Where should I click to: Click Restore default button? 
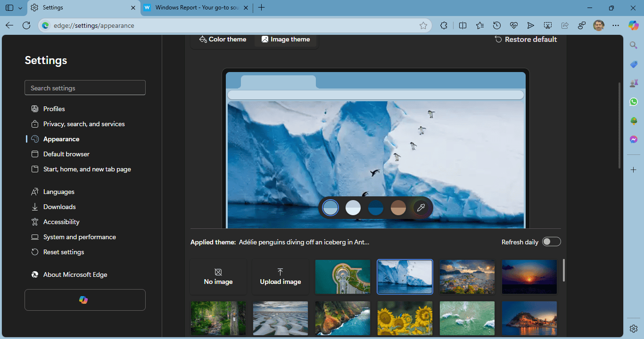click(526, 40)
